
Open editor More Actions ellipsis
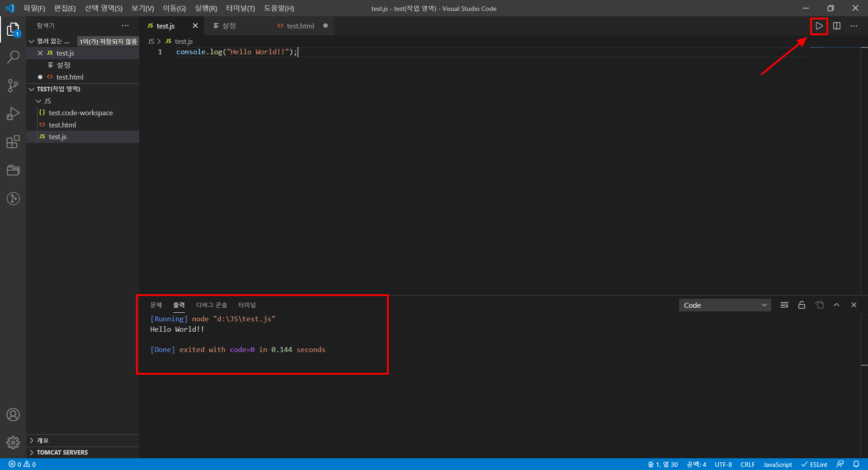point(854,26)
